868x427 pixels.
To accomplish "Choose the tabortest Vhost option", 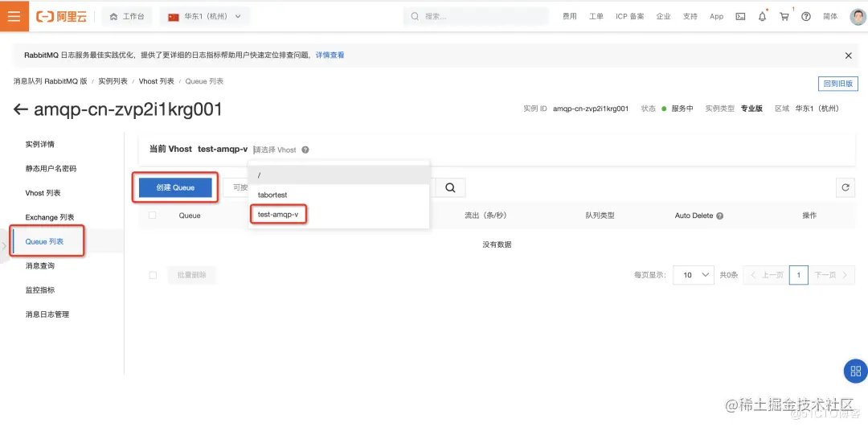I will pyautogui.click(x=339, y=195).
